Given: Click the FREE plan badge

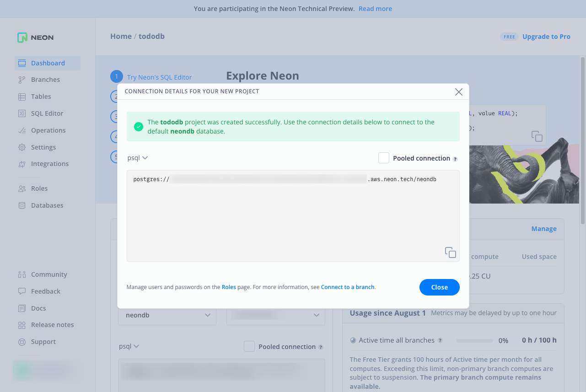Looking at the screenshot, I should 509,37.
